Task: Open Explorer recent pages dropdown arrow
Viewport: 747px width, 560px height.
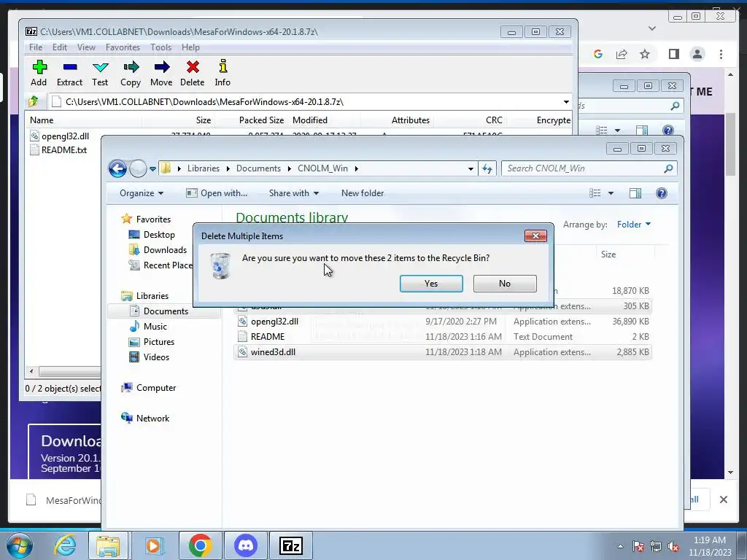Action: (x=152, y=168)
